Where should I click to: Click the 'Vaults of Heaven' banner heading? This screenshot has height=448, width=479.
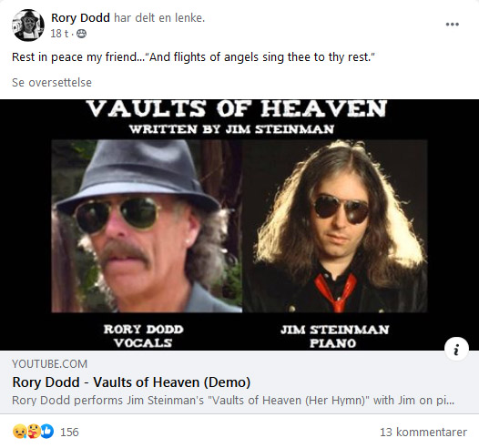(x=237, y=108)
